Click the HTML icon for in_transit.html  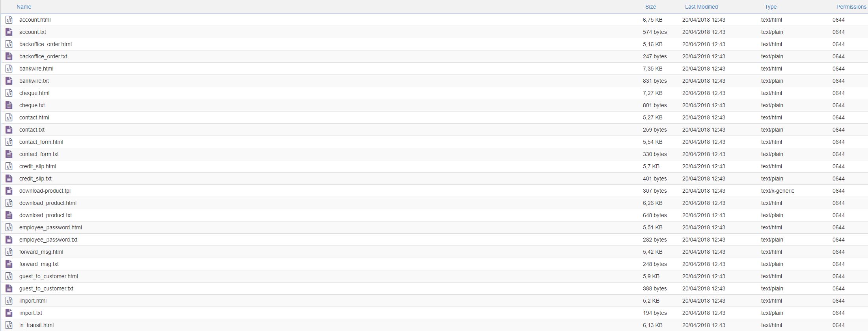(x=9, y=325)
